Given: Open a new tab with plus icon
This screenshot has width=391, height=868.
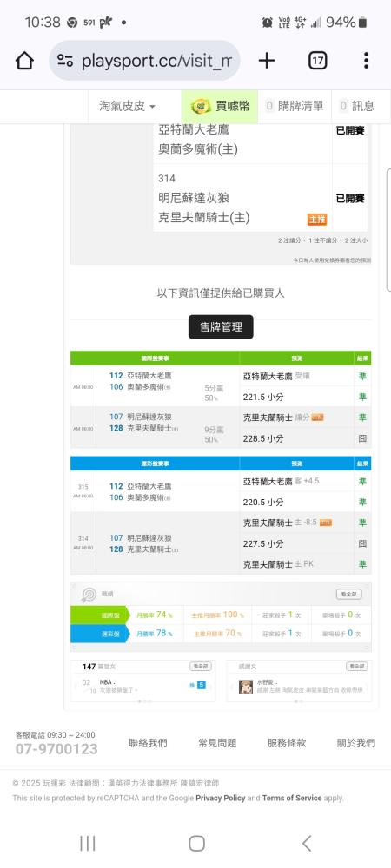Looking at the screenshot, I should point(267,61).
